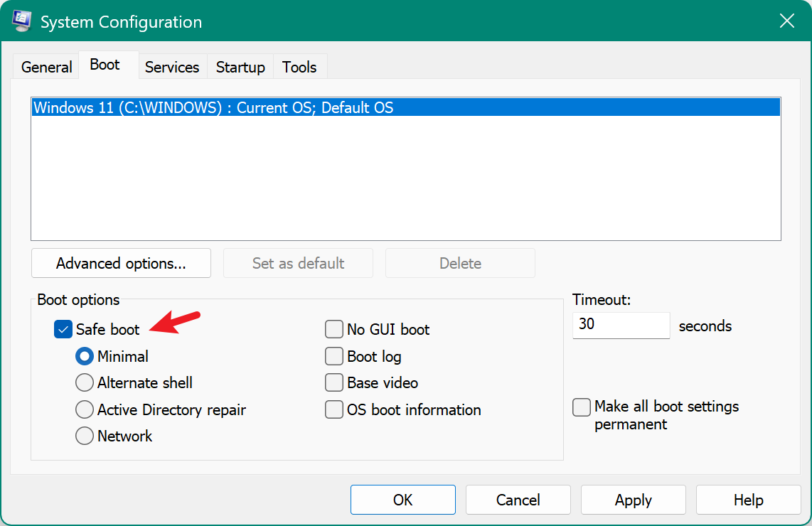The image size is (812, 526).
Task: Open the Services tab
Action: 171,67
